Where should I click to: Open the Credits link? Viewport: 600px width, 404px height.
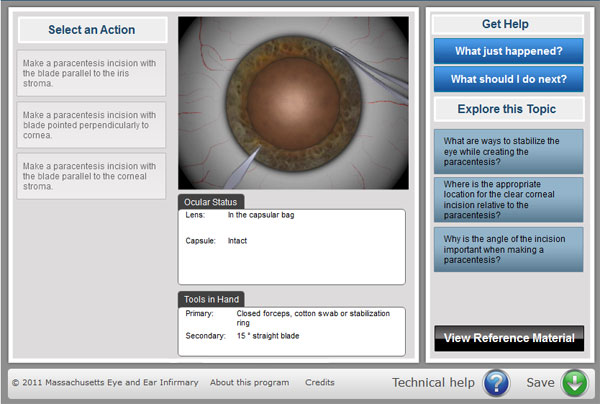tap(320, 383)
